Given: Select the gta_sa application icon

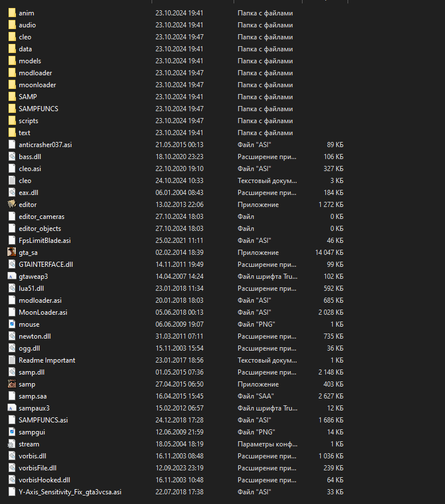Looking at the screenshot, I should tap(12, 252).
